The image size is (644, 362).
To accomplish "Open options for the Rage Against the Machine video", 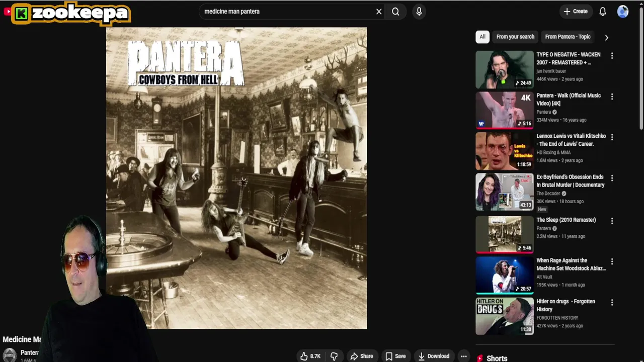I will coord(612,261).
